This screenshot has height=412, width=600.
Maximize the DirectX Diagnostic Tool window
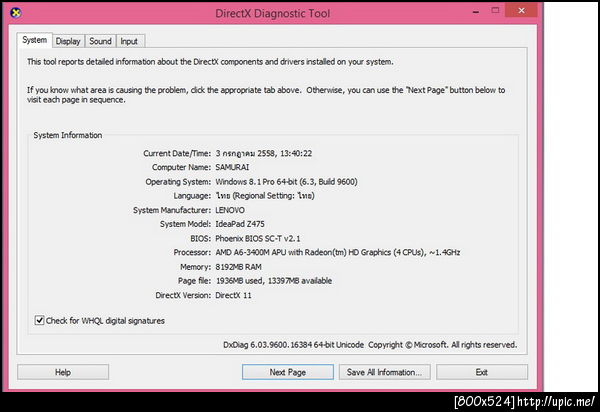click(x=495, y=11)
